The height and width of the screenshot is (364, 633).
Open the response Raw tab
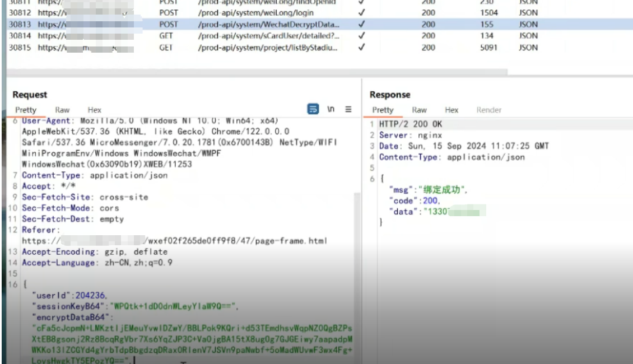(x=419, y=110)
